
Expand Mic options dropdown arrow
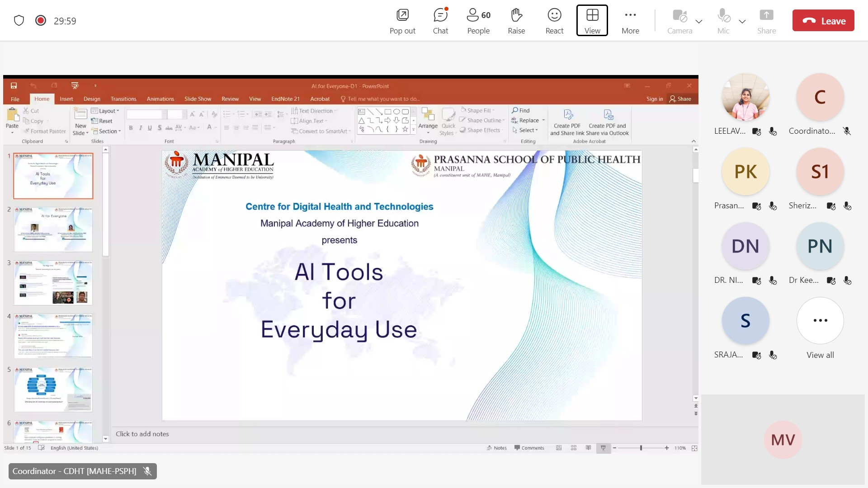click(x=742, y=21)
